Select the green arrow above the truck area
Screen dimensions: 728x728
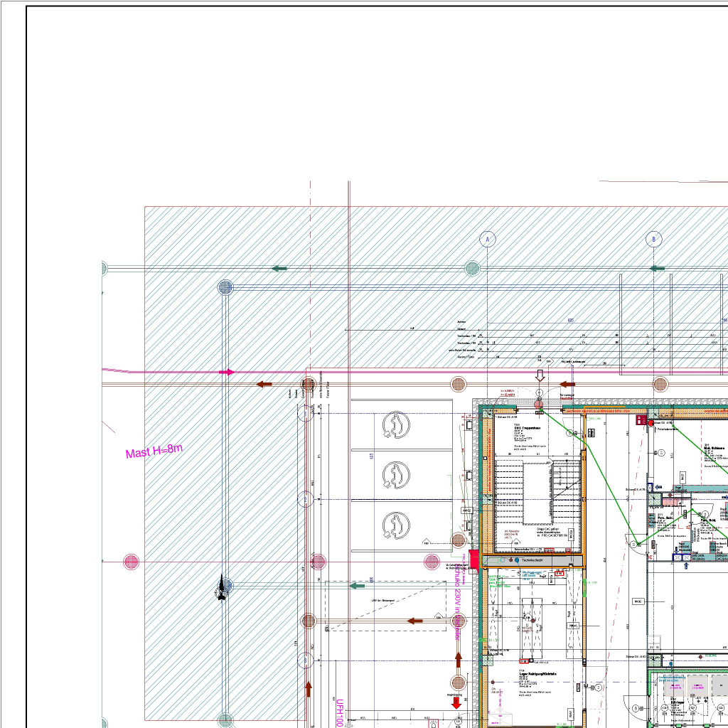357,586
